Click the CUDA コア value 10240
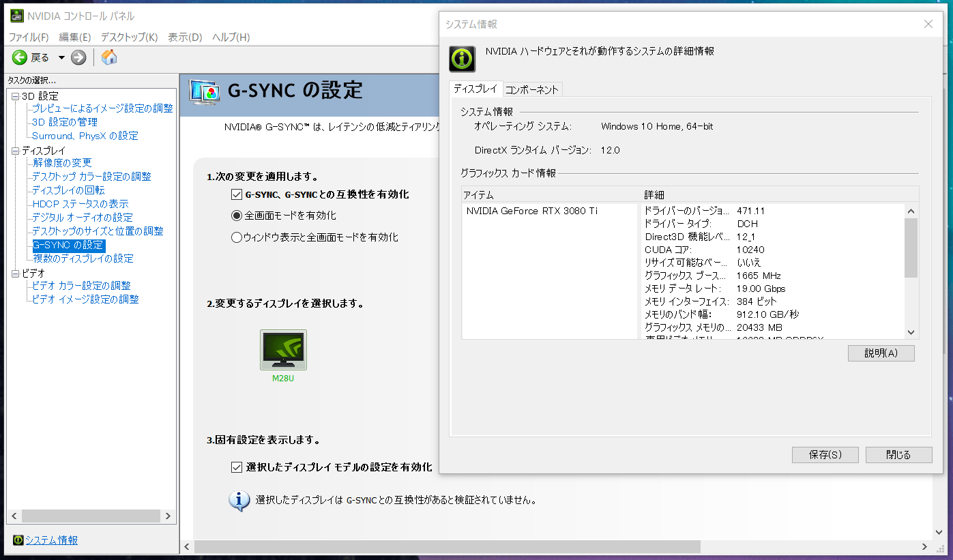This screenshot has width=953, height=560. (x=750, y=250)
